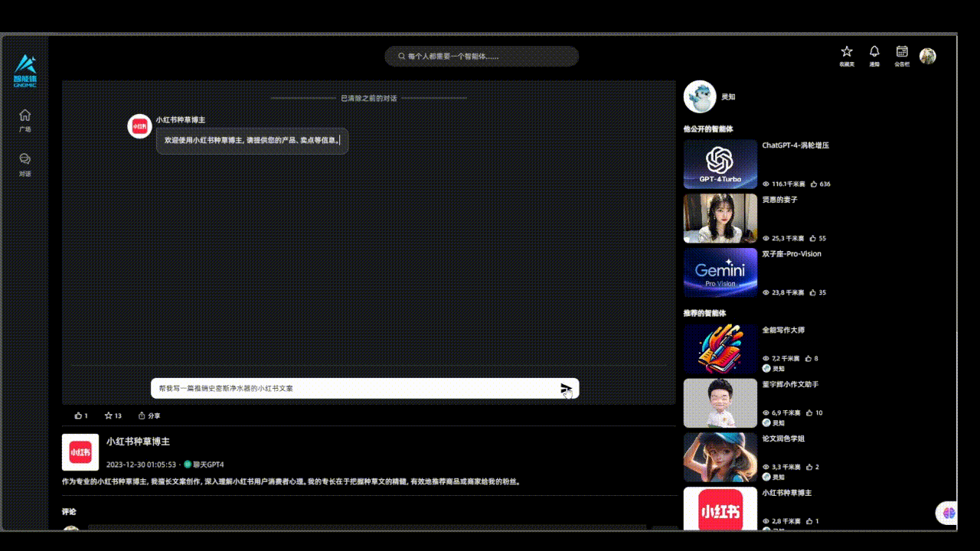The image size is (980, 551).
Task: Click the 评论 comments heading
Action: pyautogui.click(x=69, y=512)
